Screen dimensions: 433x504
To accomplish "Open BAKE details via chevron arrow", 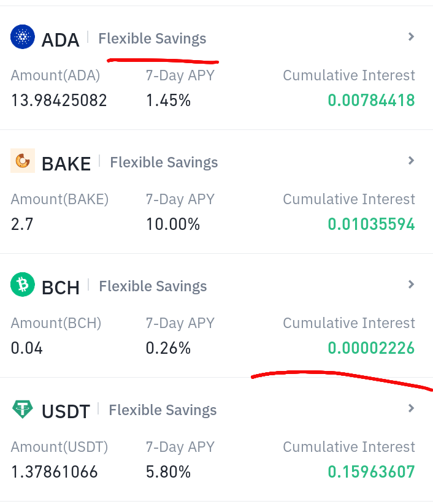I will coord(411,161).
